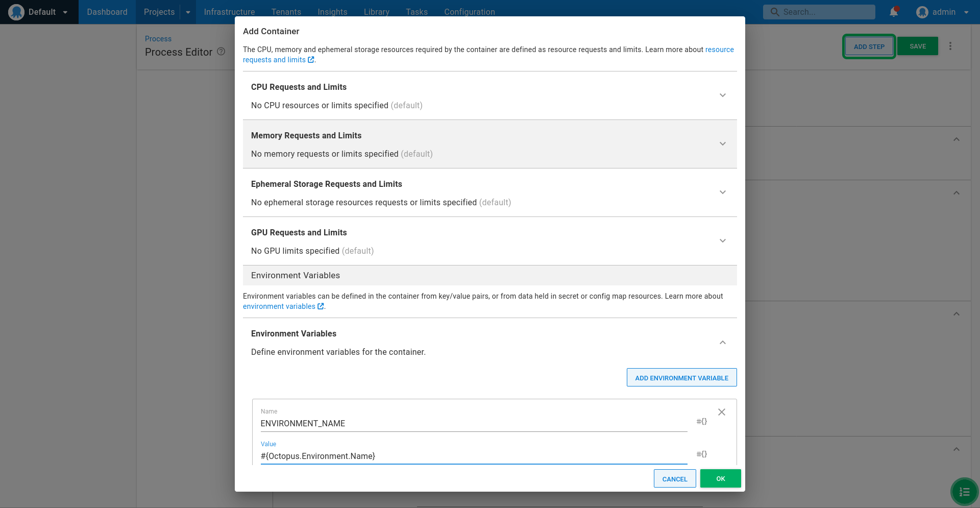
Task: Click CANCEL in Add Container dialog
Action: click(x=675, y=479)
